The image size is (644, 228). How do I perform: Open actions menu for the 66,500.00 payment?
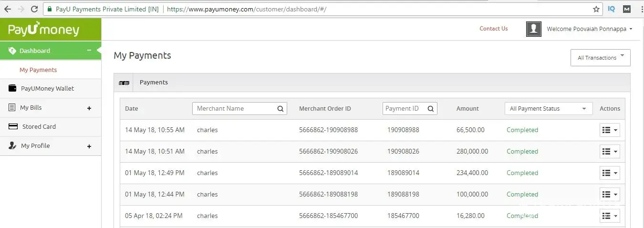pyautogui.click(x=609, y=130)
